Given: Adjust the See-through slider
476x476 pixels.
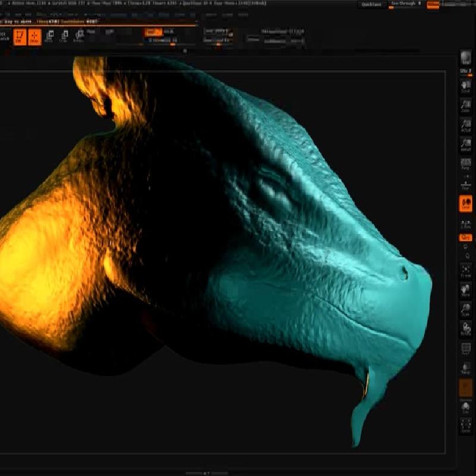Looking at the screenshot, I should (x=406, y=5).
